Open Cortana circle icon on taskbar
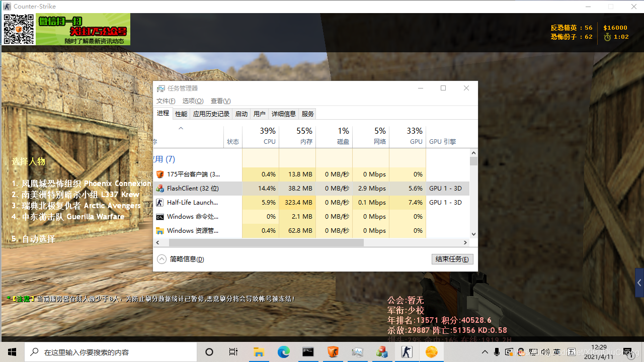644x362 pixels. 209,352
